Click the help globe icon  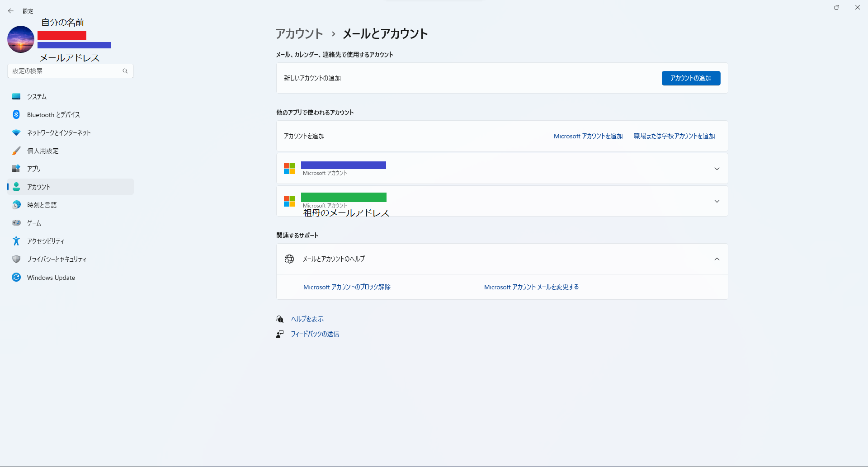289,259
